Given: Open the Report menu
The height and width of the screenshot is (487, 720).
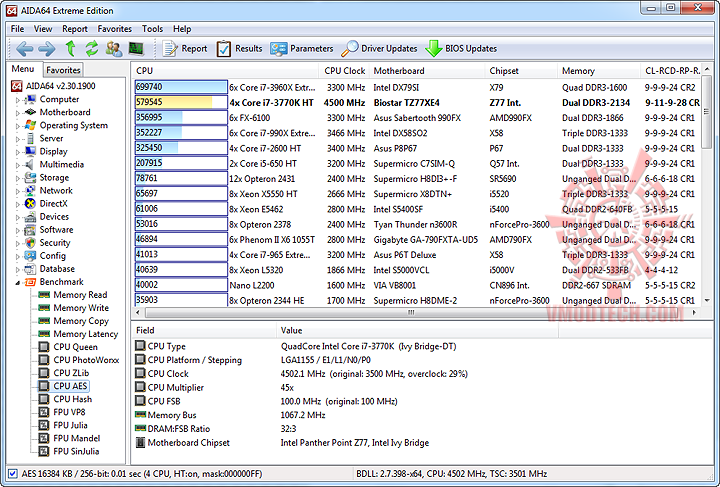Looking at the screenshot, I should pos(75,28).
